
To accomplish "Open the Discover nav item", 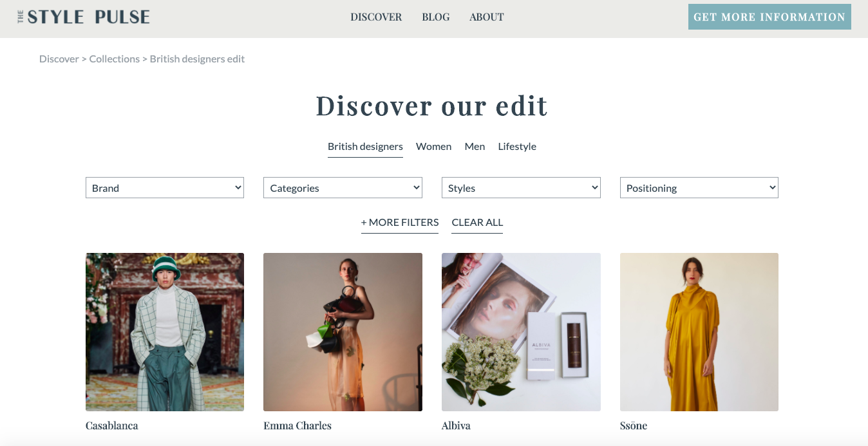I will (x=376, y=17).
